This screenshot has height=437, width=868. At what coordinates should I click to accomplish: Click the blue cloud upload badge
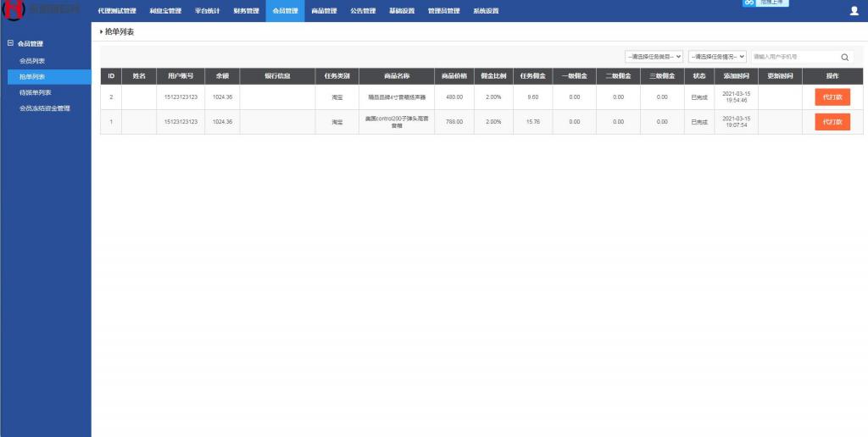pos(765,3)
